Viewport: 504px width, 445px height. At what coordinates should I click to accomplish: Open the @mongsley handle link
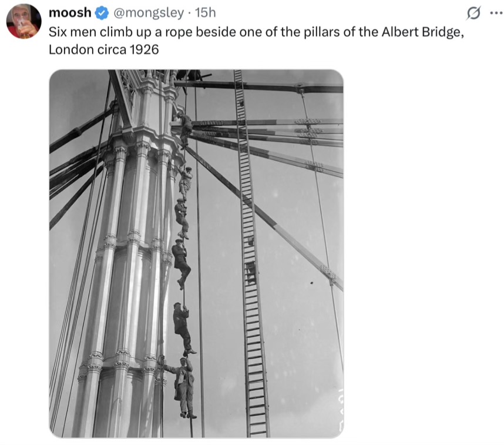(149, 13)
